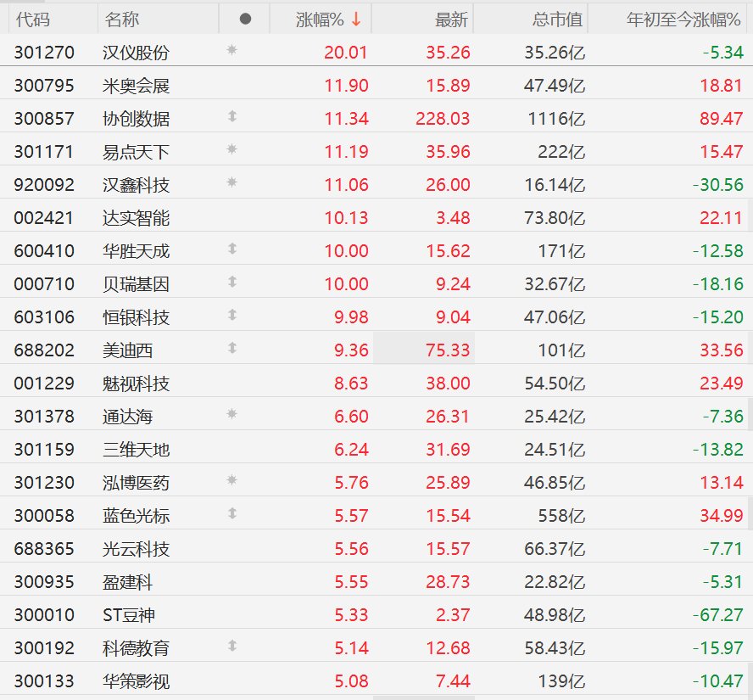
Task: Select stock name 通达海
Action: 128,417
